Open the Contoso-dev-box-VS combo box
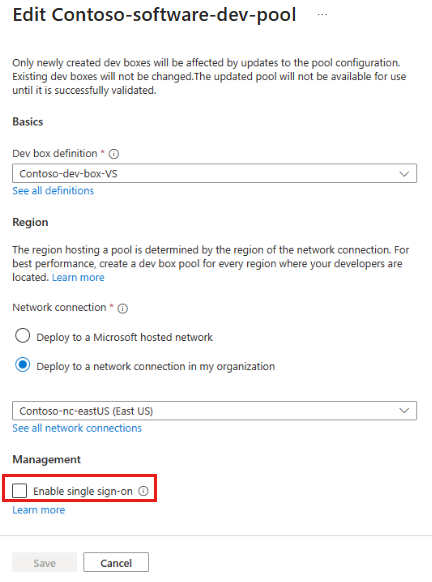Viewport: 432px width, 582px height. pos(215,173)
